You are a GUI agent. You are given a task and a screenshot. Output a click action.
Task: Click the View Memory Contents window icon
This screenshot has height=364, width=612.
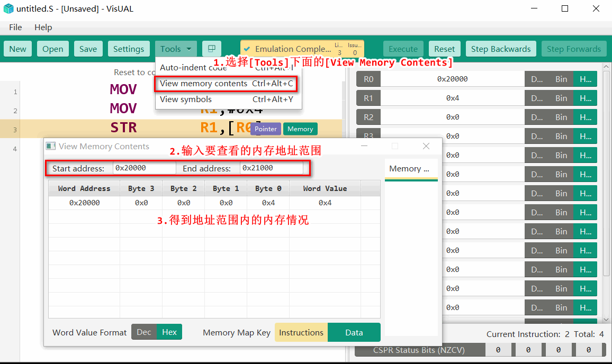(x=51, y=147)
